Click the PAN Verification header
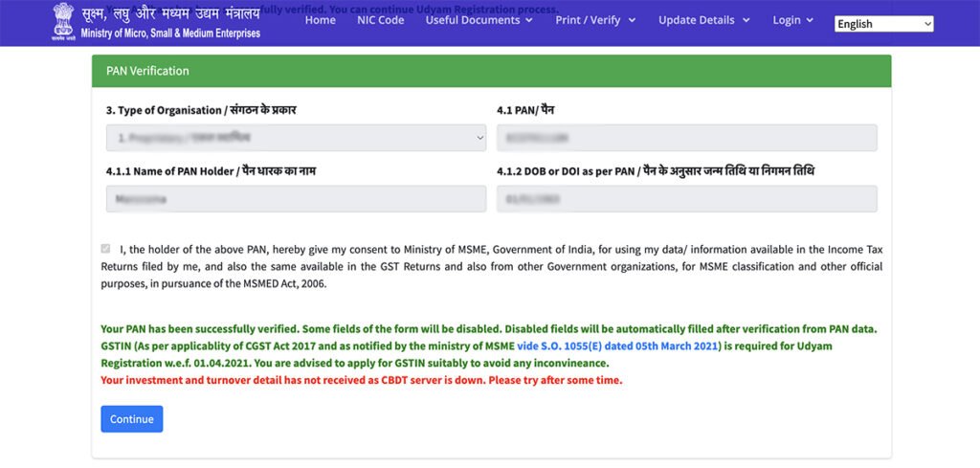Screen dimensions: 980x468 pos(491,71)
